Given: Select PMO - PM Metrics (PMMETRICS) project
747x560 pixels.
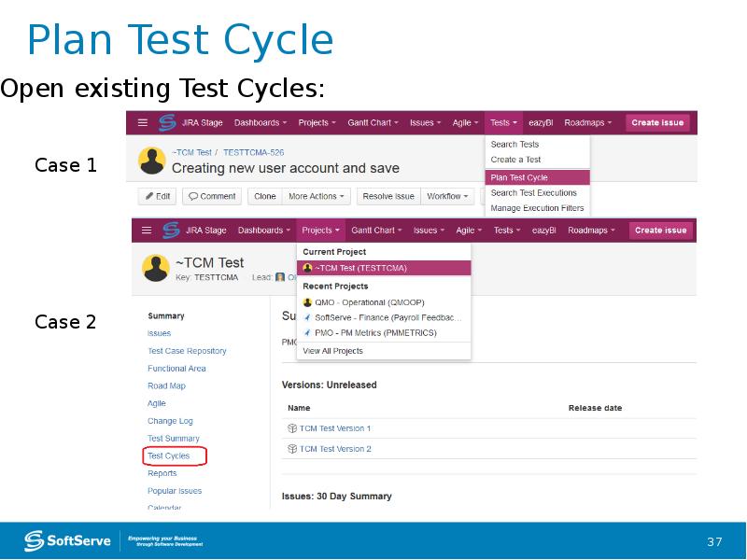Looking at the screenshot, I should (x=384, y=333).
